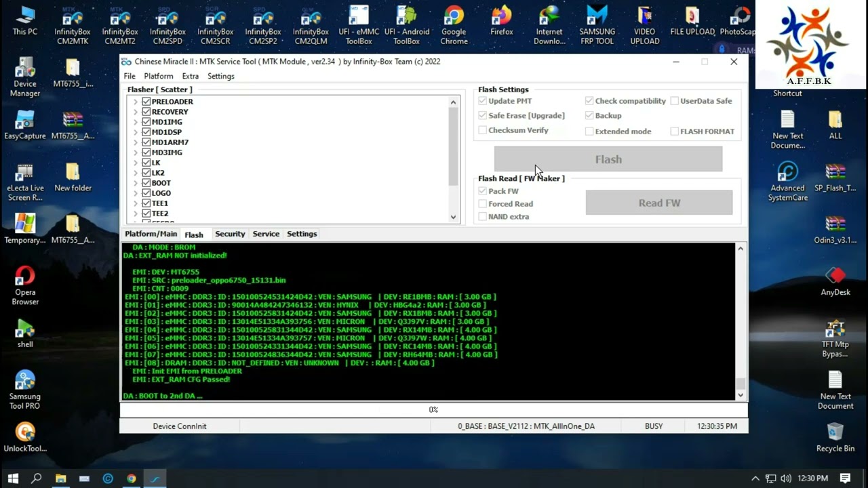Open This PC desktop icon
The height and width of the screenshot is (488, 868).
point(25,20)
